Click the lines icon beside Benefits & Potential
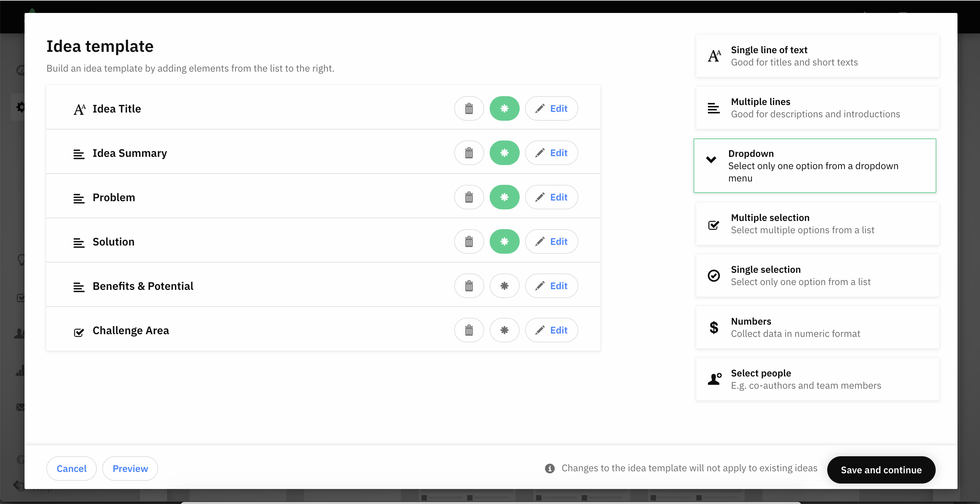This screenshot has height=504, width=980. (79, 287)
